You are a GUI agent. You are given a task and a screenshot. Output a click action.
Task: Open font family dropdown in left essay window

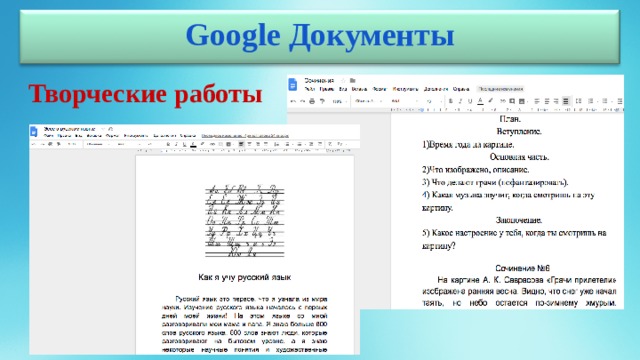tap(129, 144)
